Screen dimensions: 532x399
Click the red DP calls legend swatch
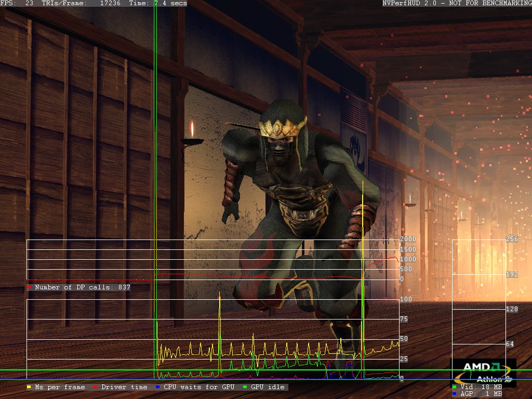pos(29,287)
